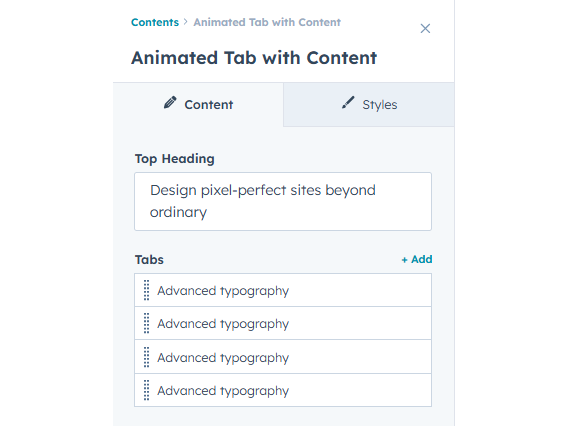568x426 pixels.
Task: Close the Animated Tab with Content panel
Action: click(x=425, y=29)
